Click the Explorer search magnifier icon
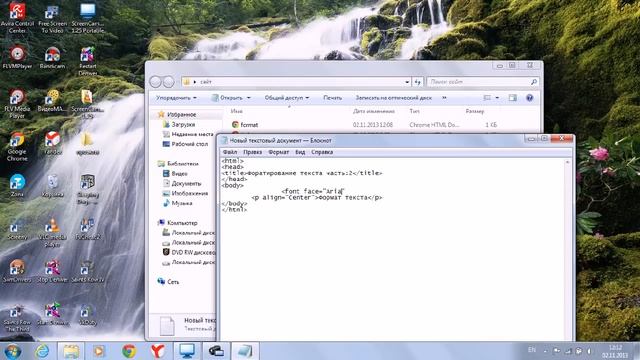This screenshot has width=640, height=360. coord(533,82)
